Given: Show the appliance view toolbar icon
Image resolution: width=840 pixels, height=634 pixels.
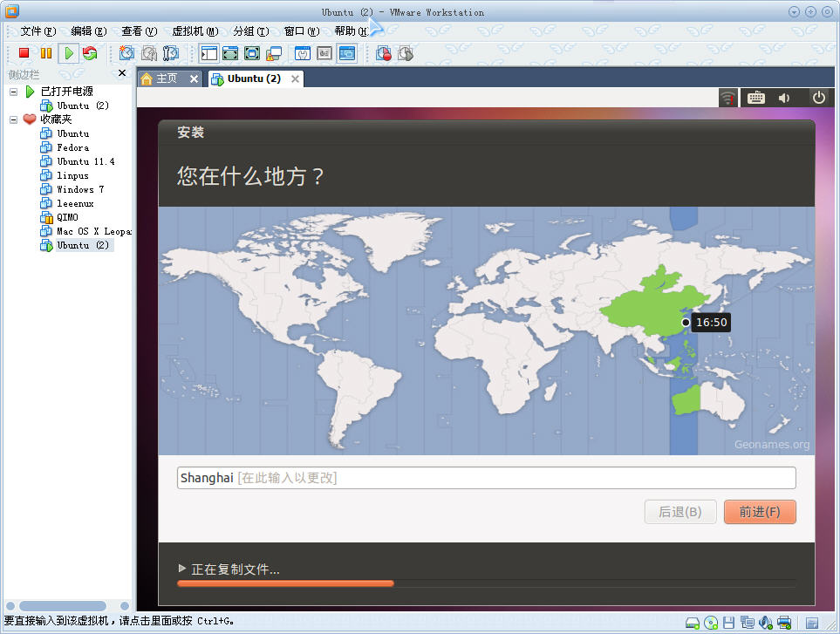Looking at the screenshot, I should click(x=324, y=53).
